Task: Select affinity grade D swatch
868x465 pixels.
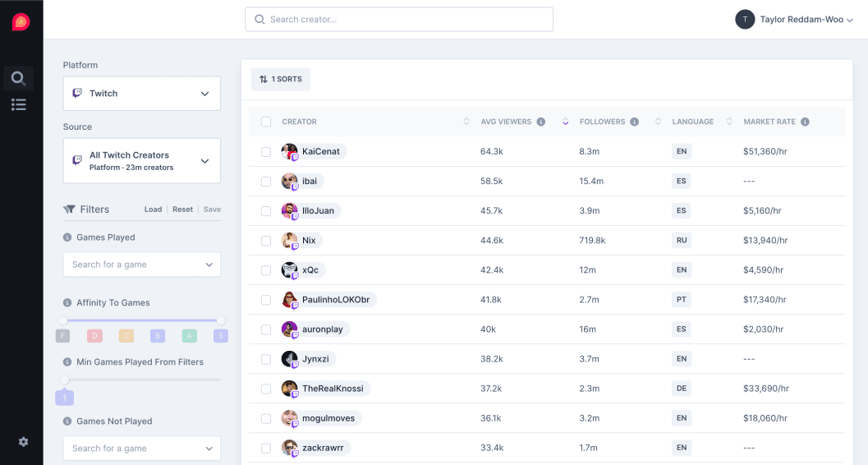Action: (x=94, y=335)
